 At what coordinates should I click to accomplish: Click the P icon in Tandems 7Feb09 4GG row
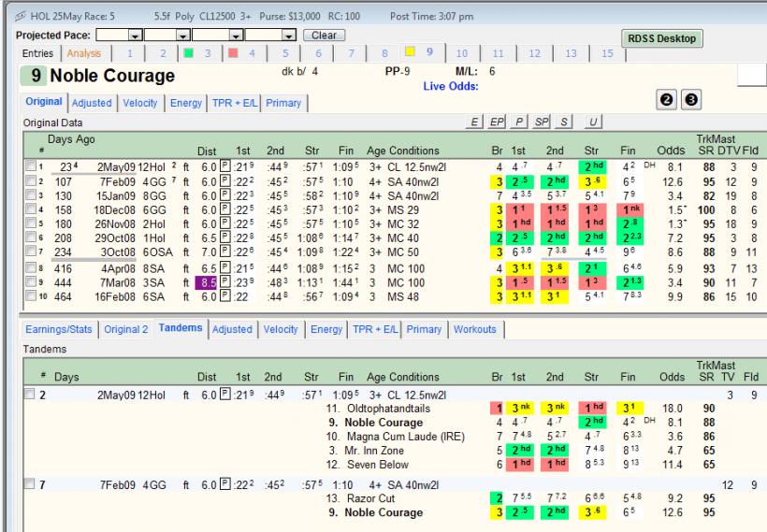(225, 484)
